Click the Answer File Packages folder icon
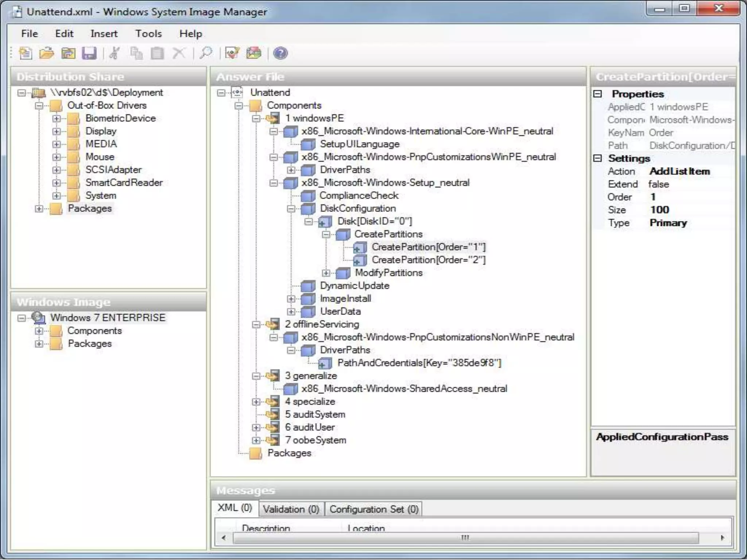 point(255,453)
